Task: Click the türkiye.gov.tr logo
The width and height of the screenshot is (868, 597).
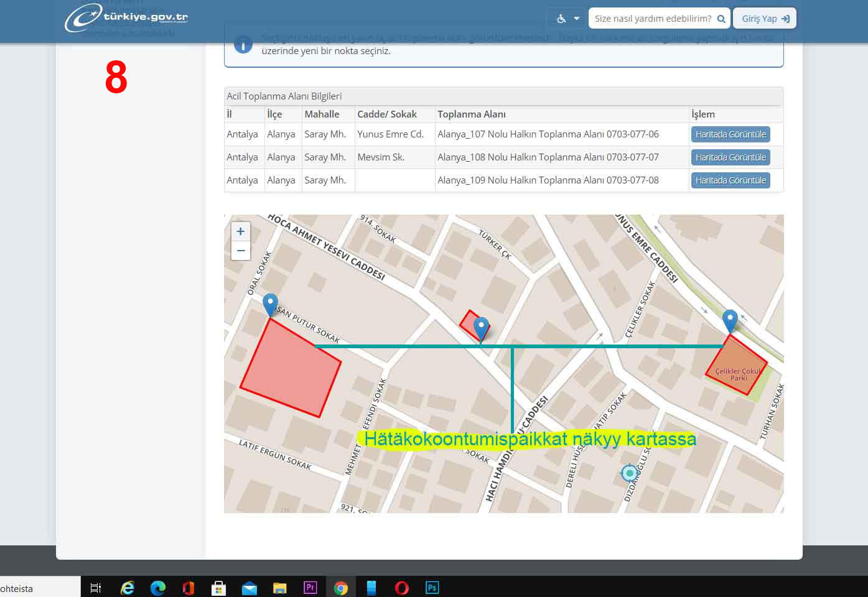Action: point(126,18)
